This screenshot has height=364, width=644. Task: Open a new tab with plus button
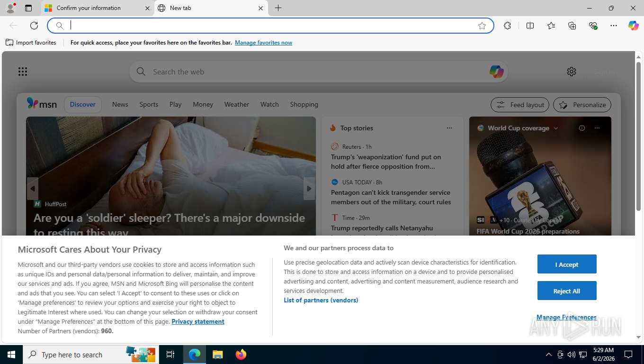[278, 8]
